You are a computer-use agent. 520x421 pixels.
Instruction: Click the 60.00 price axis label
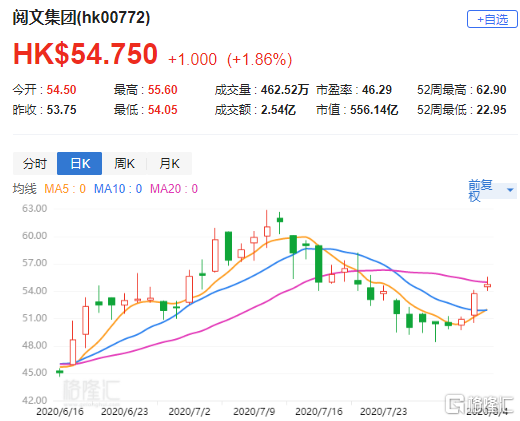coord(35,236)
